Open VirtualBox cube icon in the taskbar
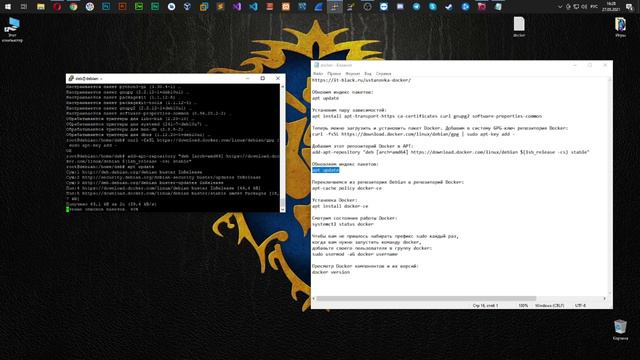The width and height of the screenshot is (640, 360). click(x=188, y=7)
